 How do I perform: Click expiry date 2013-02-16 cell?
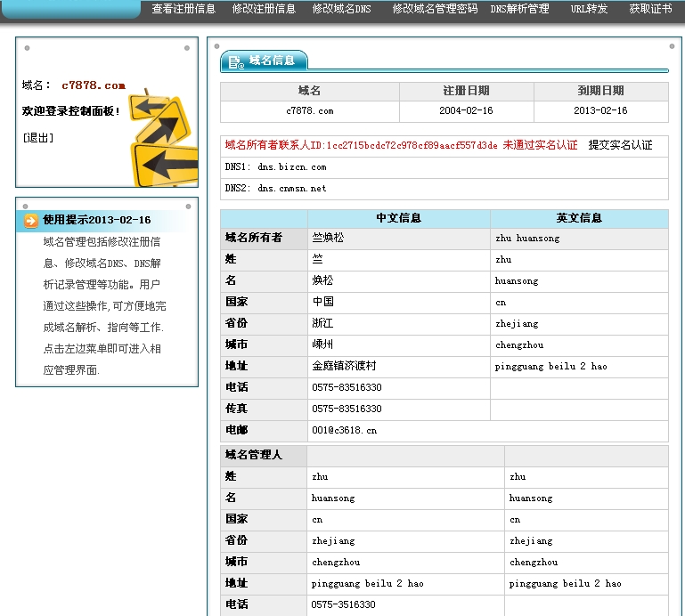[600, 111]
